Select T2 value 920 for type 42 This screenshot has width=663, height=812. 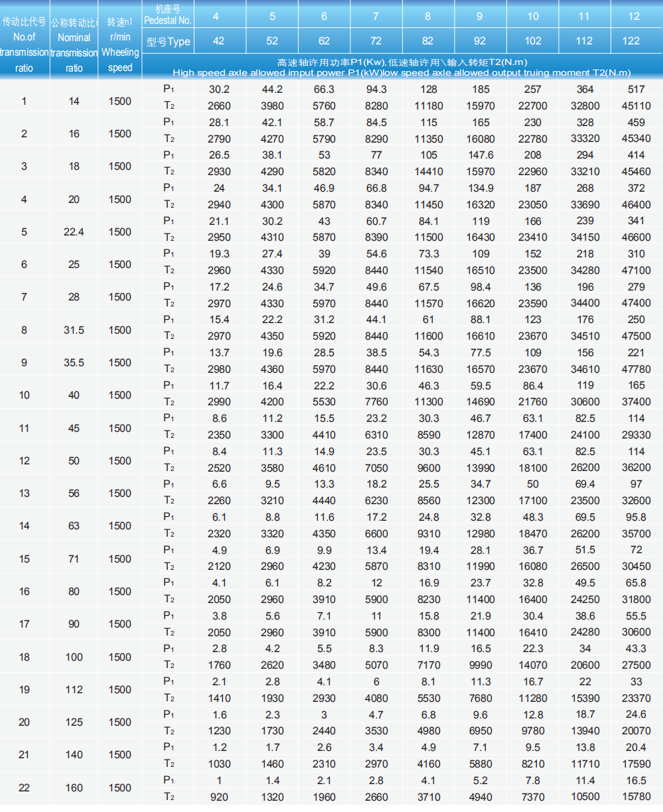tap(219, 797)
